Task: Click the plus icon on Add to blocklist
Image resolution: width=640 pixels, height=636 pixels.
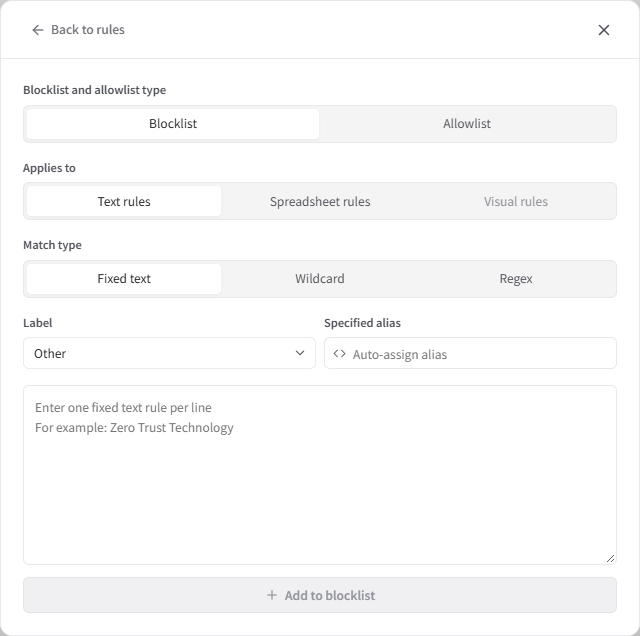Action: 272,595
